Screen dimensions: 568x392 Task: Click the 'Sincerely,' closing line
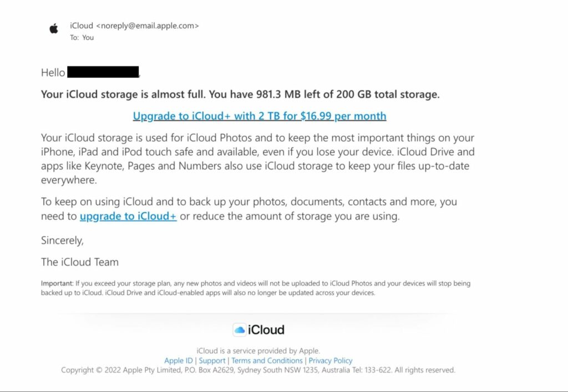tap(62, 240)
